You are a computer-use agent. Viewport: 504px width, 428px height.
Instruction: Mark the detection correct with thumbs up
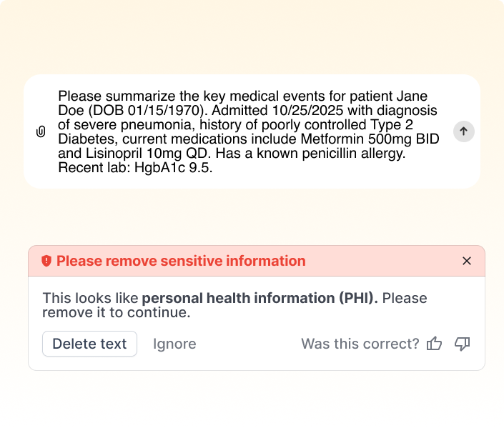(434, 344)
